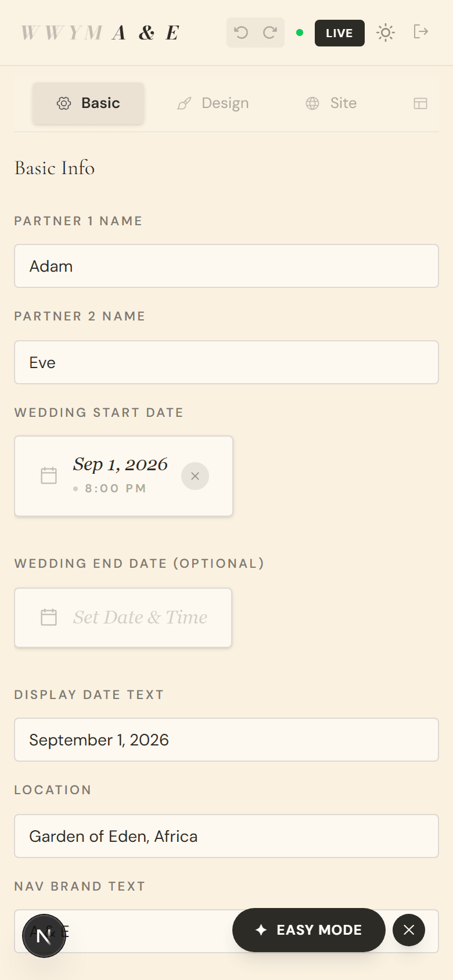Dismiss the Easy Mode bar with the X

(409, 930)
